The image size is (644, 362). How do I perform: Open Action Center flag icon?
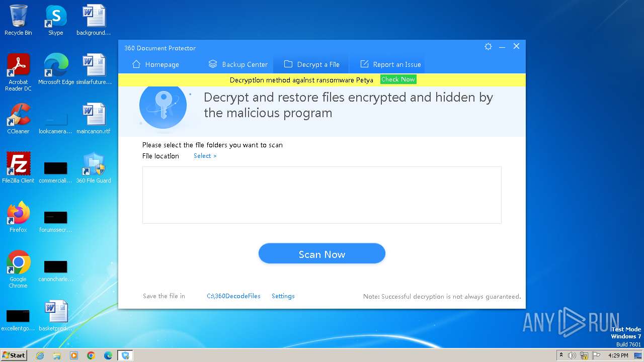597,355
